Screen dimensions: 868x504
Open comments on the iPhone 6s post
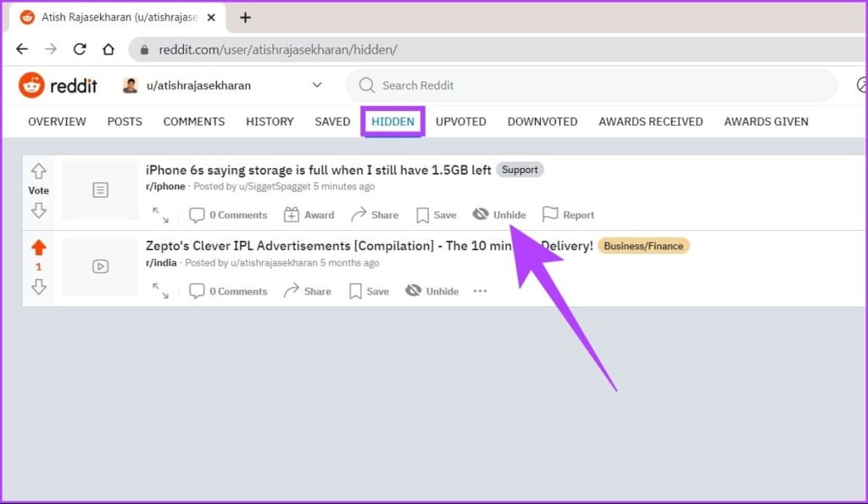(228, 215)
